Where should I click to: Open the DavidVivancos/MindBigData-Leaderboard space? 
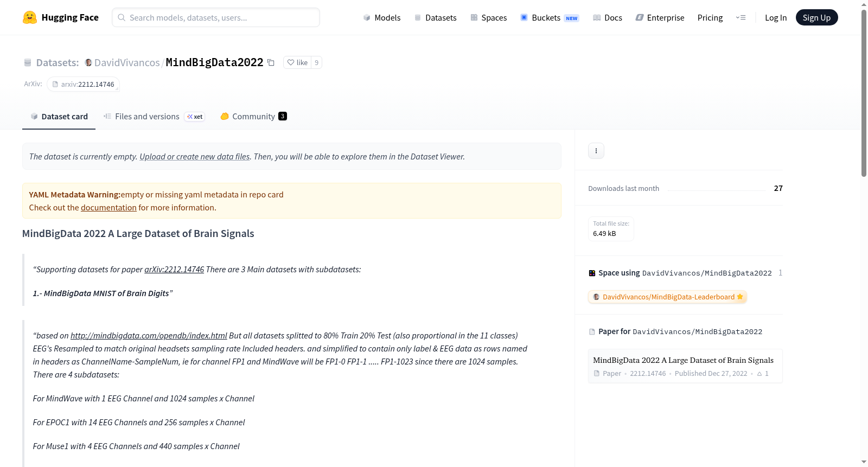point(667,297)
